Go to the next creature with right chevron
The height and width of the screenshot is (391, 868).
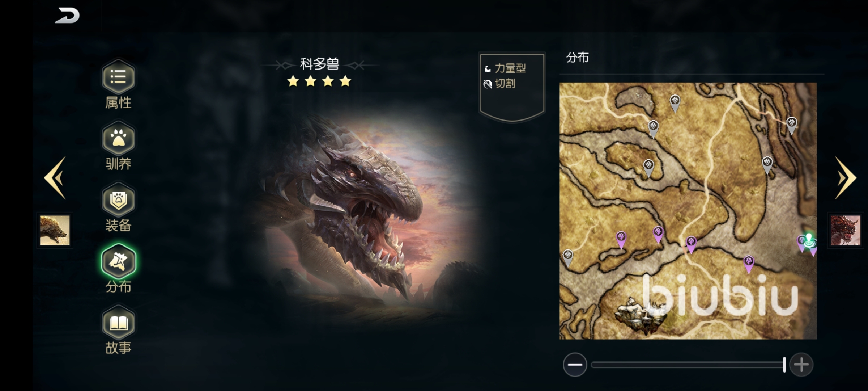[845, 178]
